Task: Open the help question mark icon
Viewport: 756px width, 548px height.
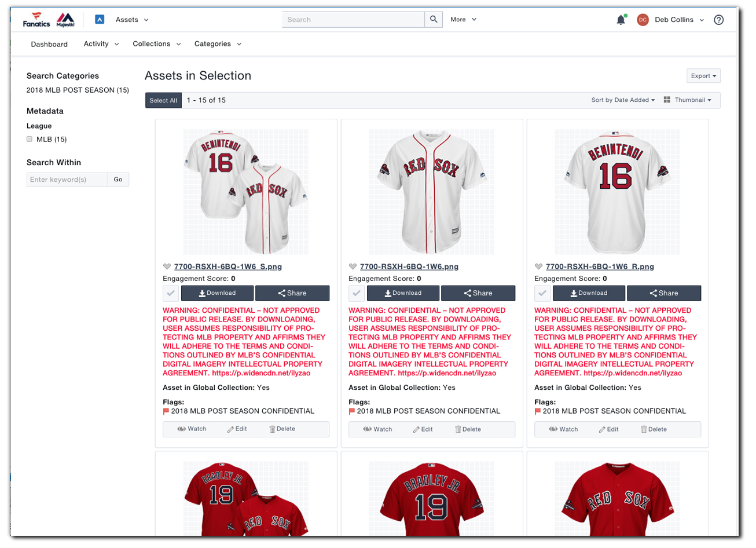Action: [718, 20]
